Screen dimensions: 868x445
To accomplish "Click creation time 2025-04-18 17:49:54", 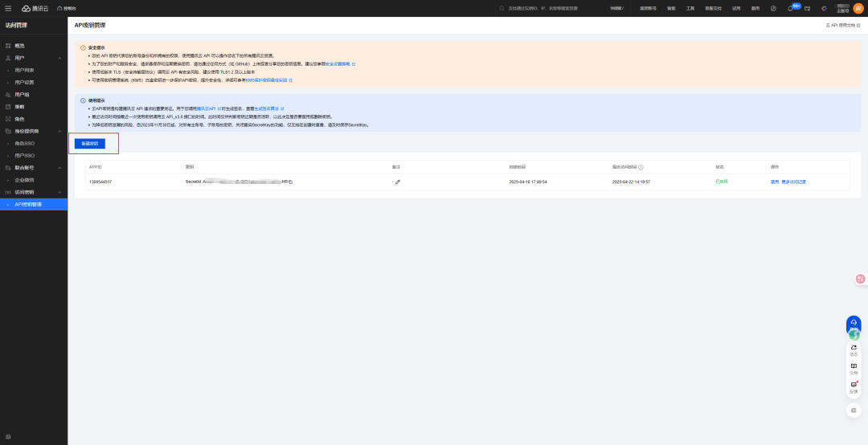I will click(x=527, y=182).
